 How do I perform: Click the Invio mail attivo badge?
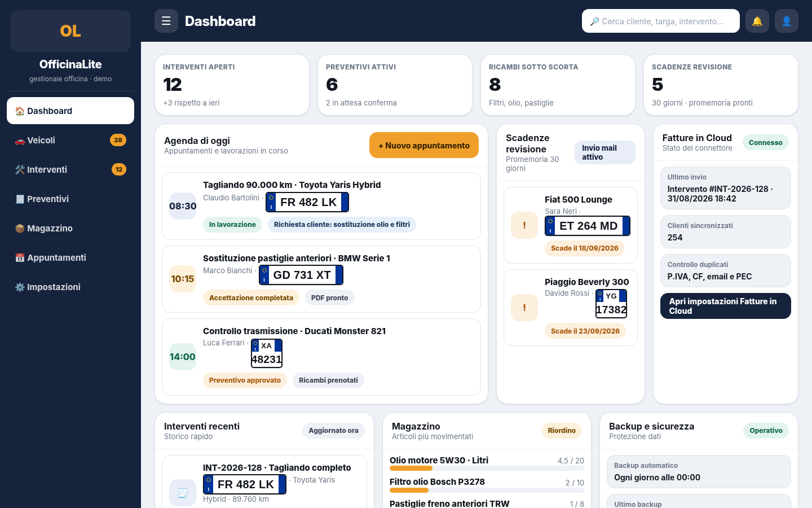(605, 152)
